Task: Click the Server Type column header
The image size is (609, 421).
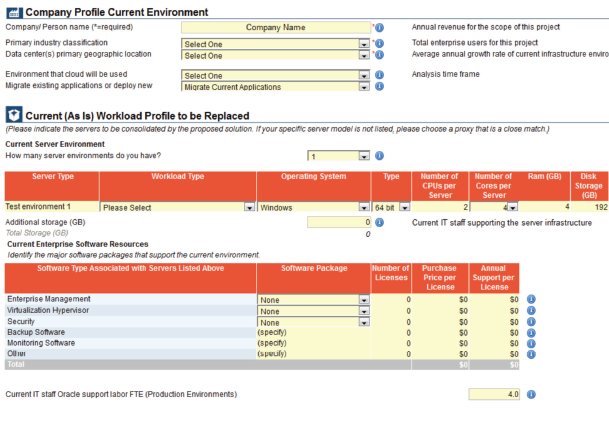Action: [x=52, y=186]
